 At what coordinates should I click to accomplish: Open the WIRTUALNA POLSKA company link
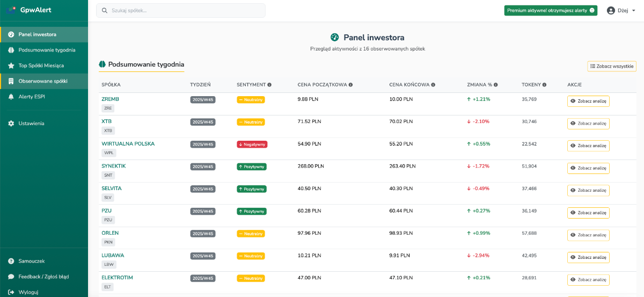128,144
